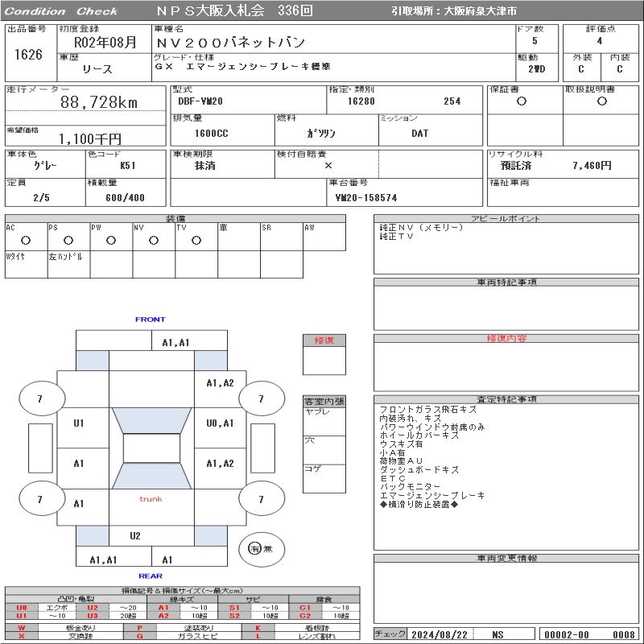Viewport: 644px width, 644px height.
Task: Click the red W legend code cell
Action: (x=22, y=628)
